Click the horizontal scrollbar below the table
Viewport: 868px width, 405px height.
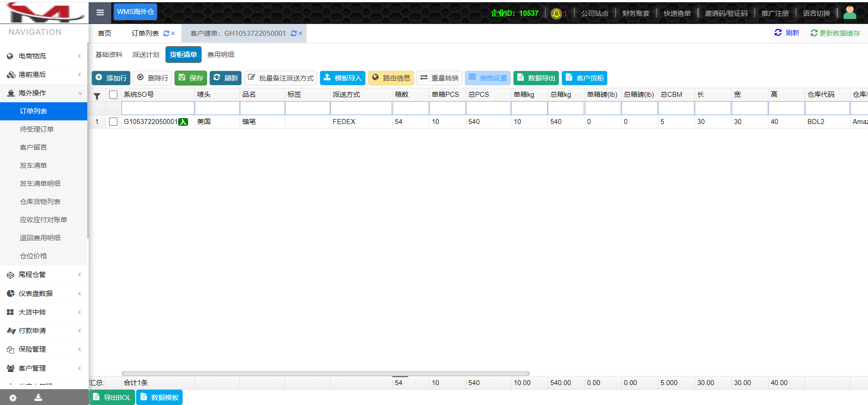(325, 374)
